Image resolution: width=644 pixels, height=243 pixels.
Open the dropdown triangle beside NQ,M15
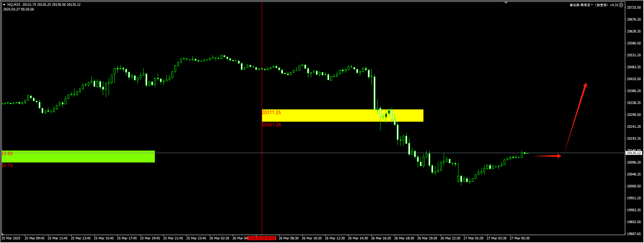coord(4,5)
